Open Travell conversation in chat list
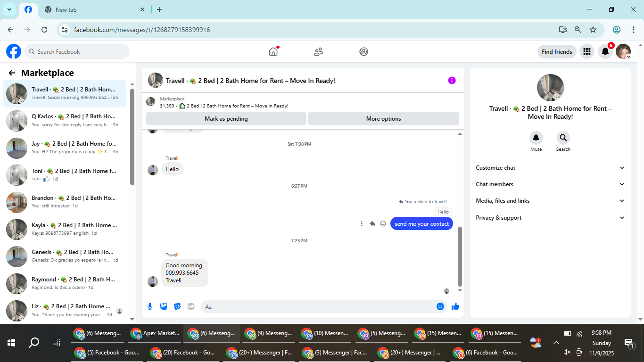The height and width of the screenshot is (362, 644). pyautogui.click(x=65, y=94)
